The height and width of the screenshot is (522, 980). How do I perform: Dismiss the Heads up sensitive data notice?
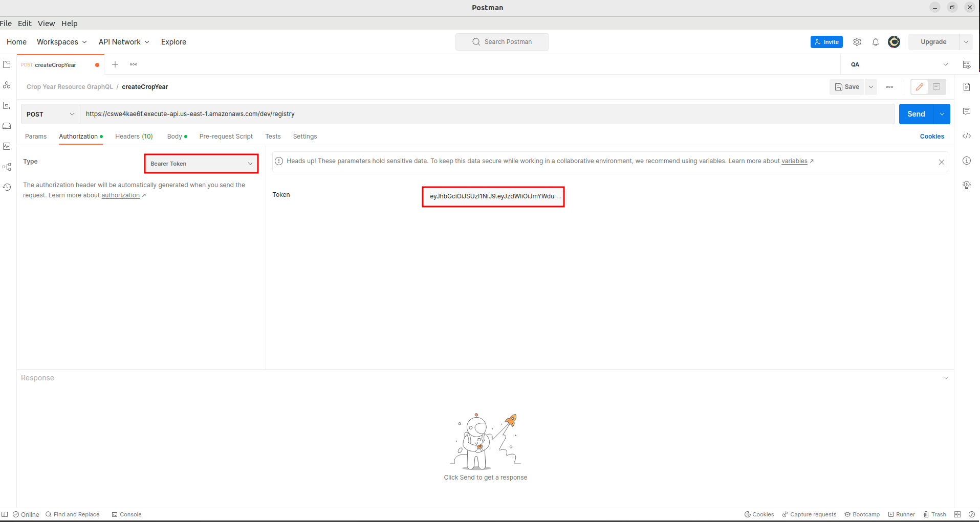click(942, 162)
